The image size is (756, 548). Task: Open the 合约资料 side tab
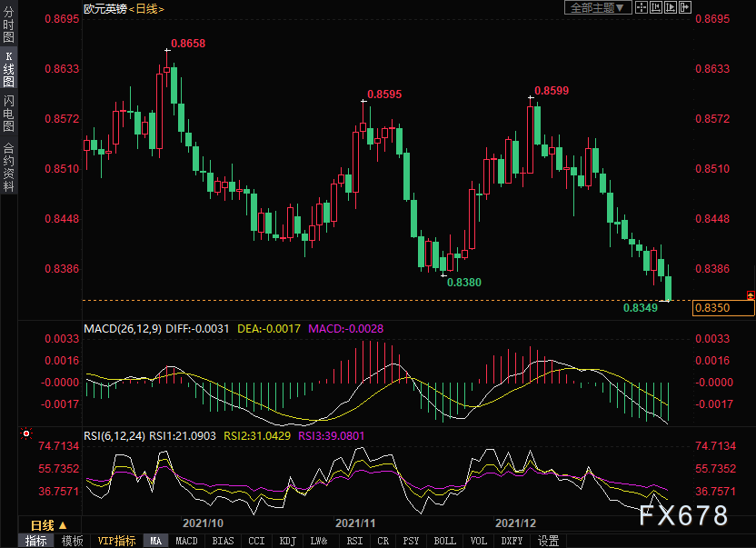[8, 166]
